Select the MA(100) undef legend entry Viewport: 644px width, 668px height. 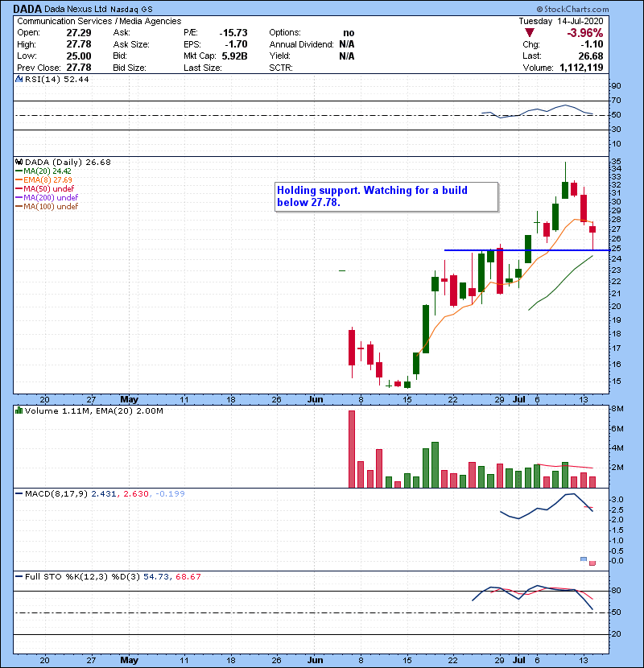click(47, 207)
